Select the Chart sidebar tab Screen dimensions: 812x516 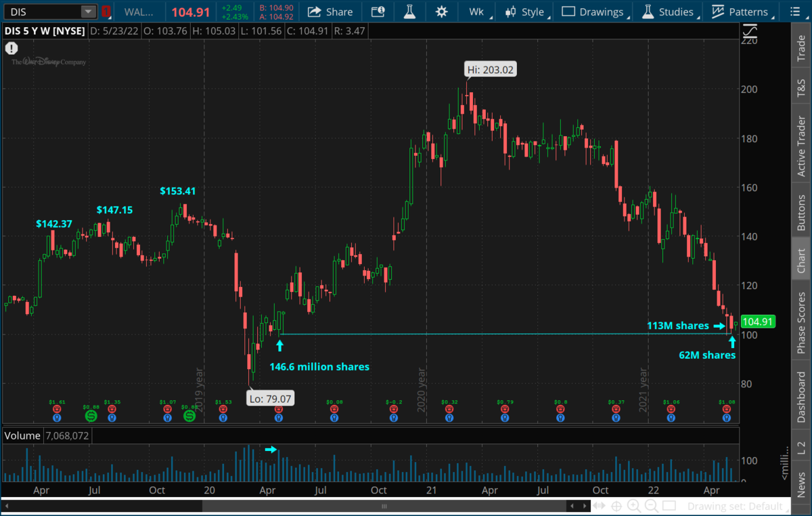[801, 260]
